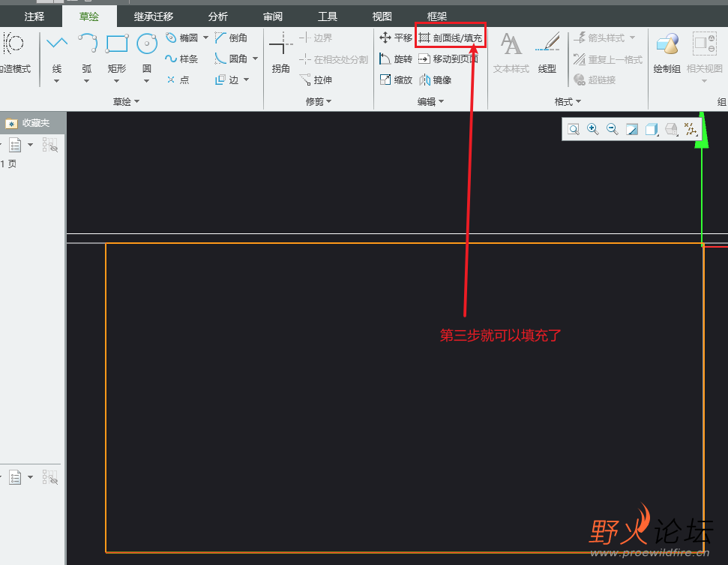Open the display style box icon
Viewport: 728px width, 565px height.
click(652, 129)
